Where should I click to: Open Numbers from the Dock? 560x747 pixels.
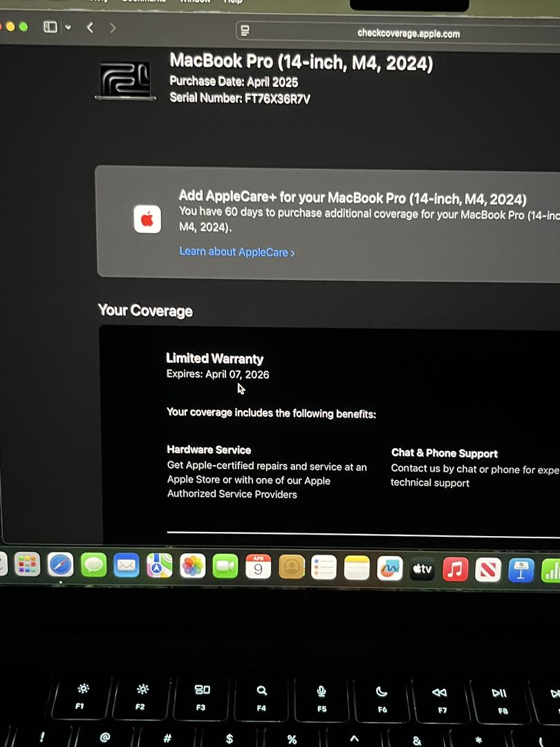click(x=551, y=571)
